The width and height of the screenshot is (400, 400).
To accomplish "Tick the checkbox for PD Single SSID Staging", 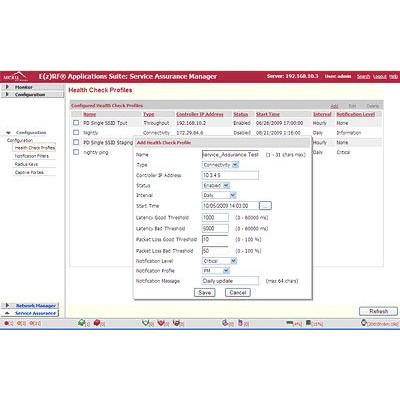I will point(76,142).
